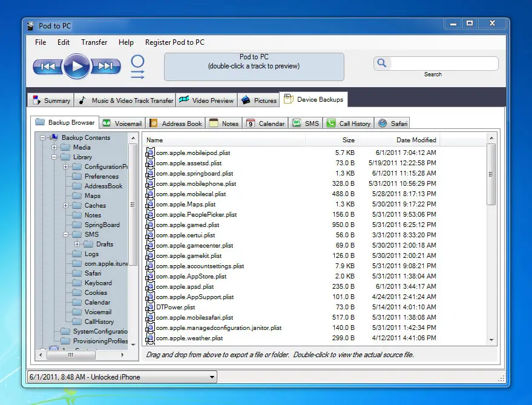
Task: Select the Preferences folder in tree
Action: click(x=102, y=176)
